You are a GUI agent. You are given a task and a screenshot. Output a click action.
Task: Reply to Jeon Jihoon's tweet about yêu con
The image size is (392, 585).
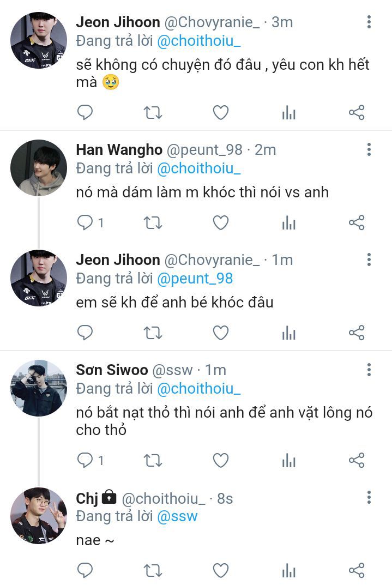pos(85,113)
